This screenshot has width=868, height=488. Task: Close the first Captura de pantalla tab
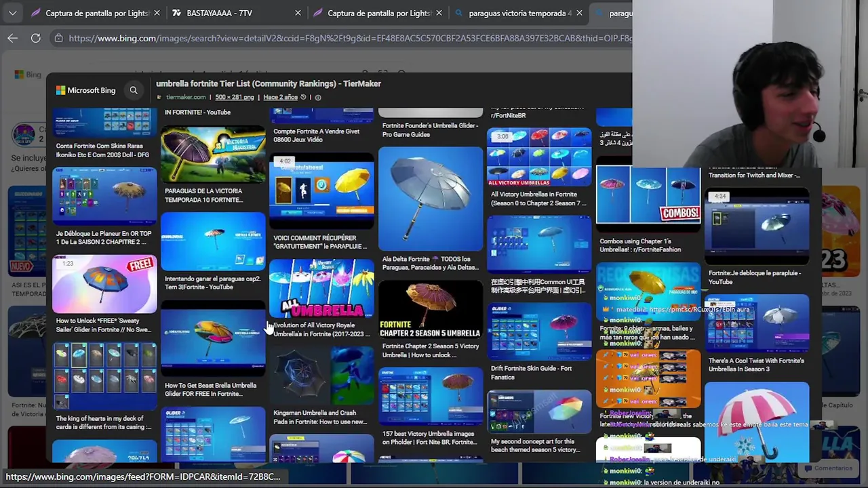pyautogui.click(x=157, y=13)
